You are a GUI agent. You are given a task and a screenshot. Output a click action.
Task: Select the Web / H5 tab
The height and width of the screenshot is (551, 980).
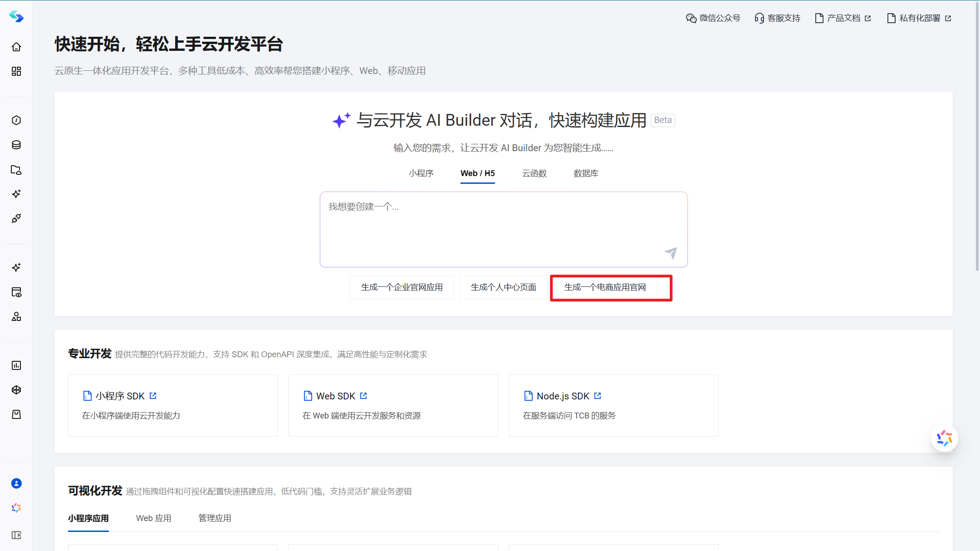pos(477,173)
